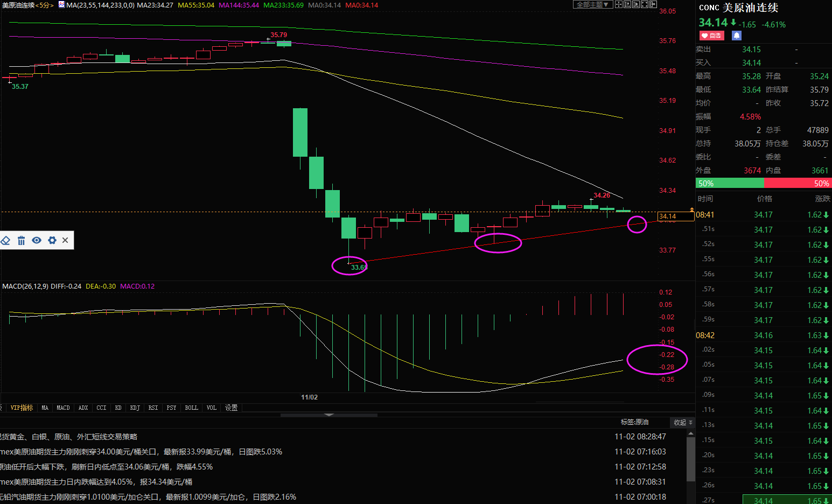The width and height of the screenshot is (832, 504).
Task: Click the 35.79 high price label
Action: [278, 35]
